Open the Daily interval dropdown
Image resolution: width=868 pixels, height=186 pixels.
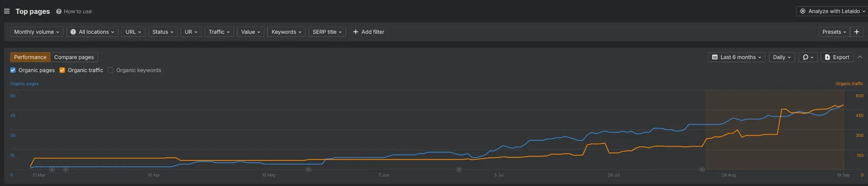pos(782,57)
